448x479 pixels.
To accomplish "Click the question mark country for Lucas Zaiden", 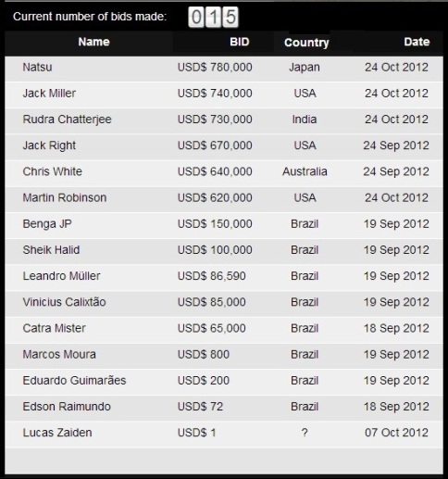I will (305, 433).
